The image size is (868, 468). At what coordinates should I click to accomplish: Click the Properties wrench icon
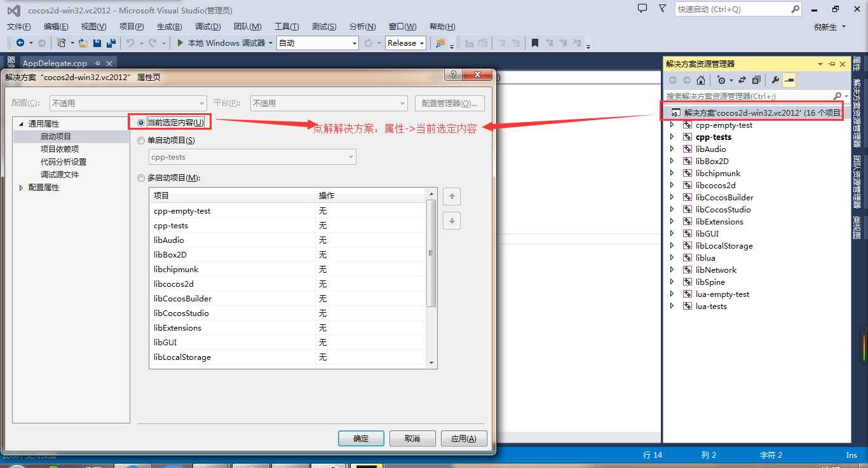(775, 80)
